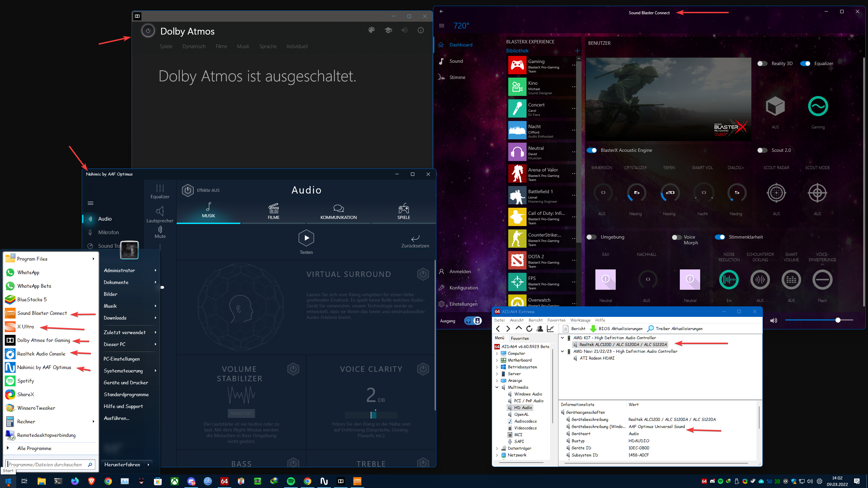
Task: Expand Motherboard node in AIDA64 tree
Action: (x=497, y=360)
